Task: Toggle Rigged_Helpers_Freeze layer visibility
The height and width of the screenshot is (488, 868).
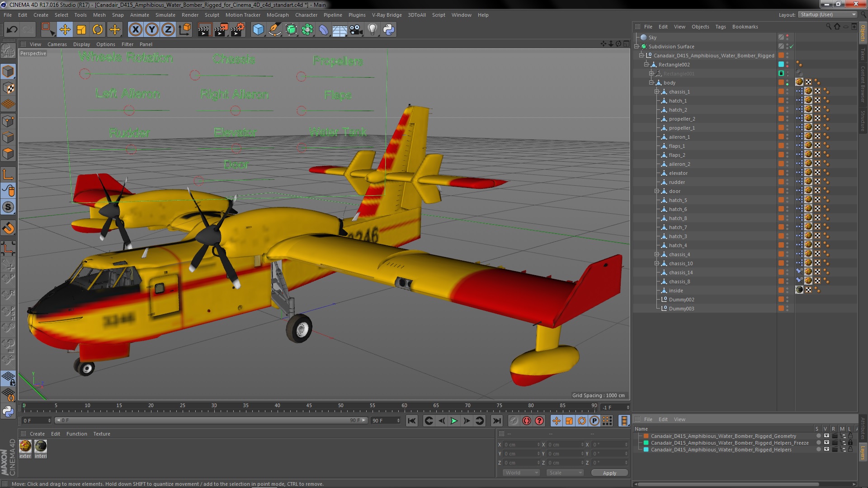Action: [x=826, y=443]
